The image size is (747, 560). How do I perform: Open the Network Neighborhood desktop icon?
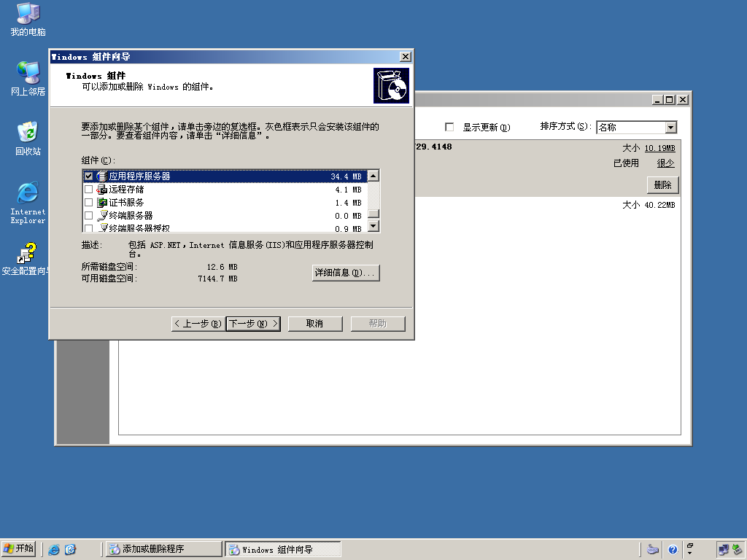28,79
